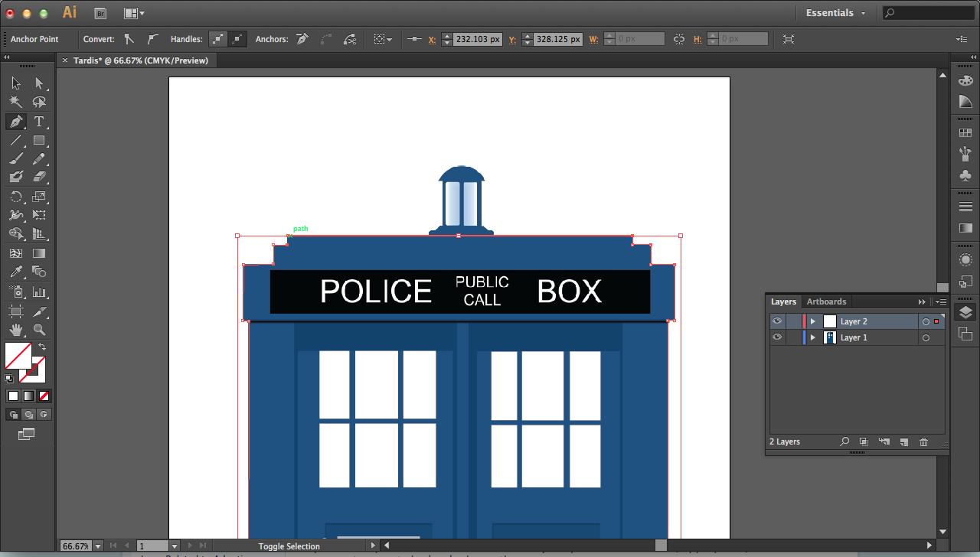Pick the Width tool
This screenshot has width=980, height=557.
(16, 216)
